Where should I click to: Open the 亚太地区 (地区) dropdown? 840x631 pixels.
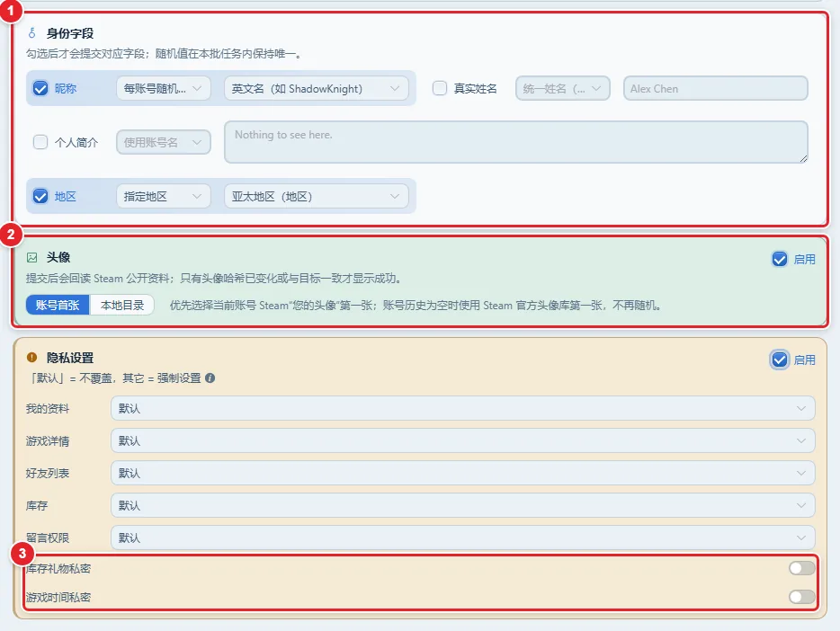[316, 197]
